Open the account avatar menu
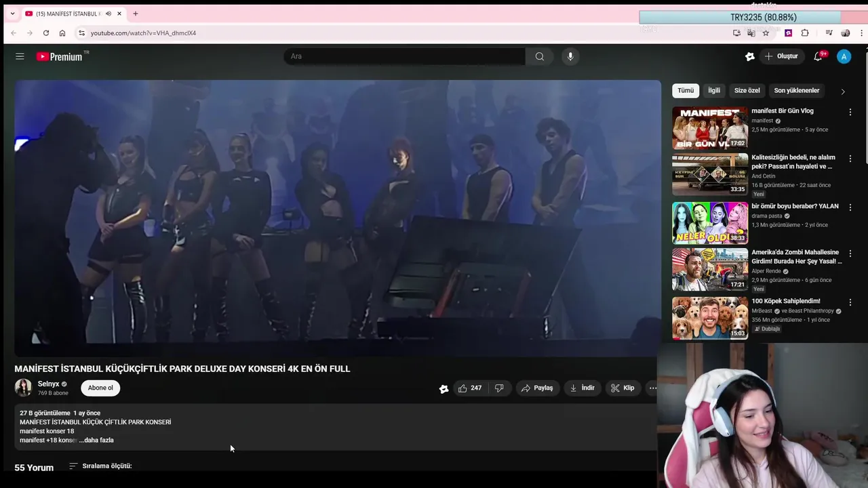The height and width of the screenshot is (488, 868). [844, 56]
